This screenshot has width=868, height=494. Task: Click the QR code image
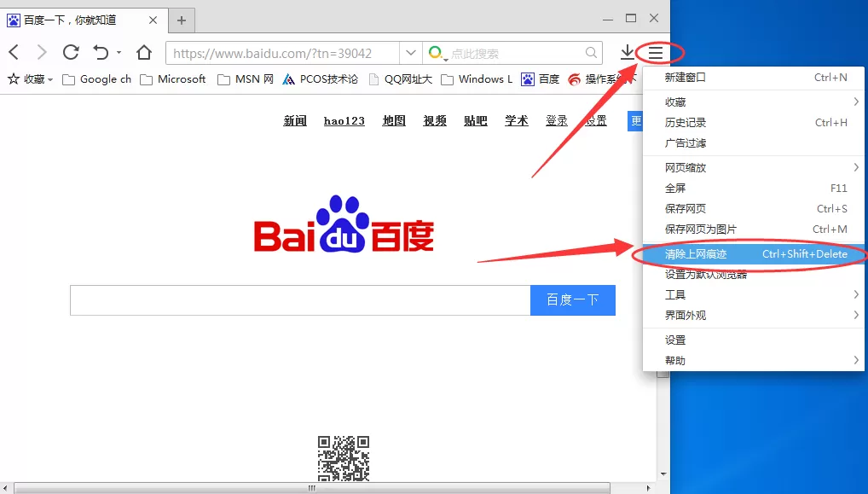click(x=344, y=458)
